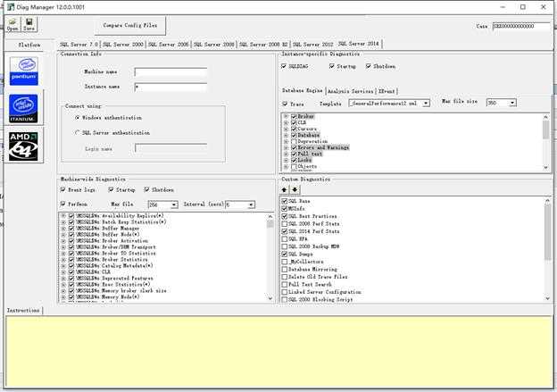Check the Deprecation trace event checkbox

point(294,141)
